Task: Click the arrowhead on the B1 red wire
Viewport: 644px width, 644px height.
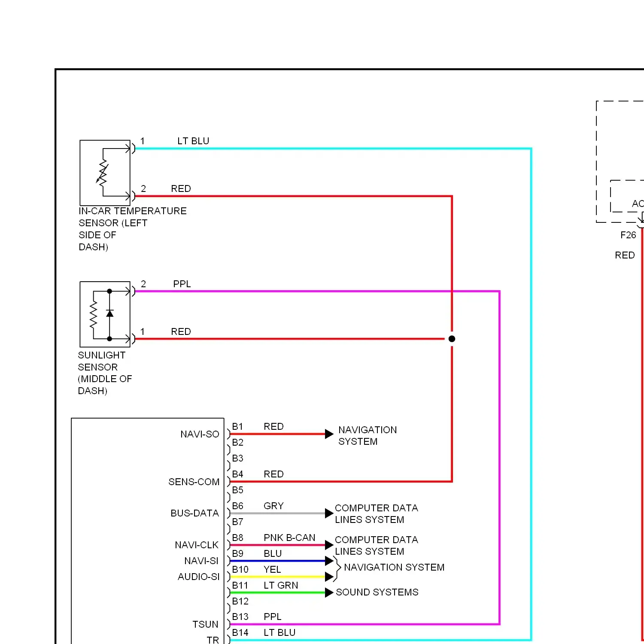Action: coord(329,434)
